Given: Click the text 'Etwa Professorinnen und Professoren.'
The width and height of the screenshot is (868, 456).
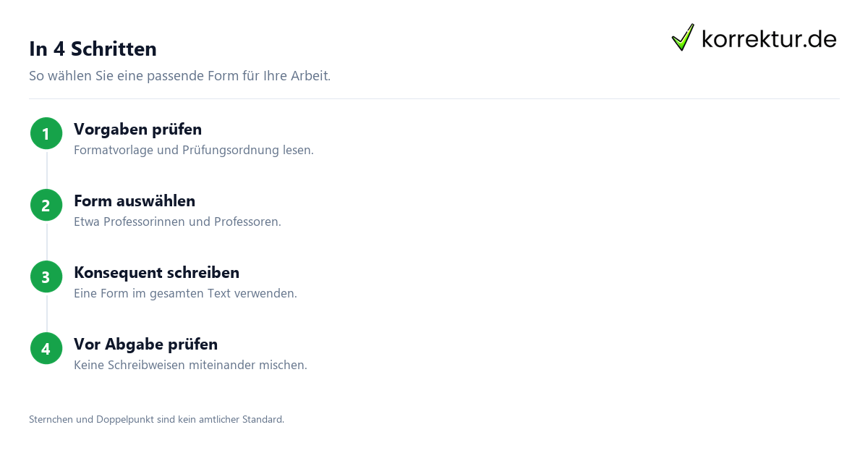Looking at the screenshot, I should pos(177,221).
